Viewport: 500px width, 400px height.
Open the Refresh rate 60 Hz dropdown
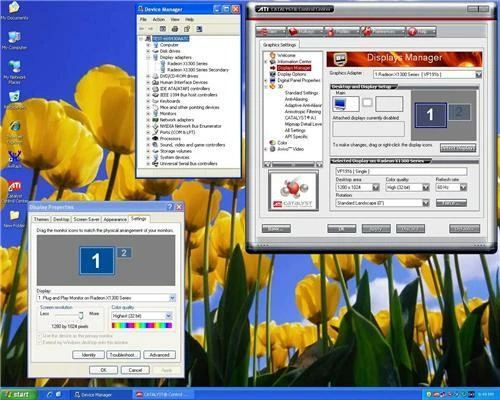coord(463,187)
